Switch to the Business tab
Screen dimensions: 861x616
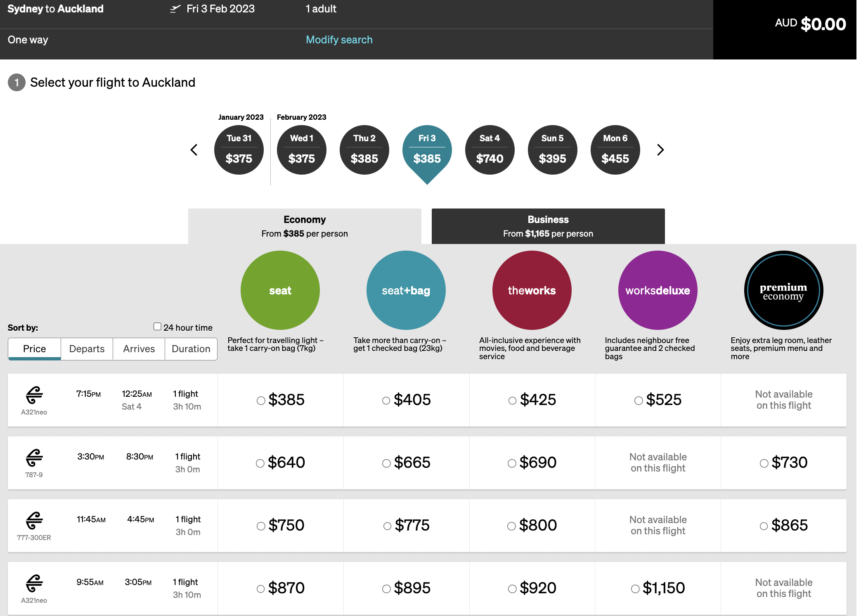click(548, 226)
